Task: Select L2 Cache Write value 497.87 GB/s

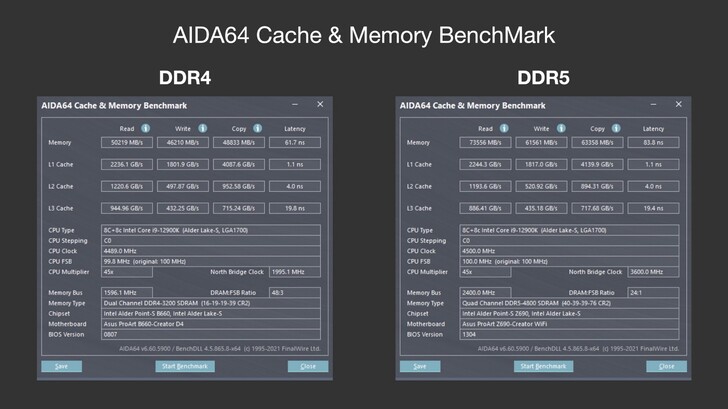Action: (183, 186)
